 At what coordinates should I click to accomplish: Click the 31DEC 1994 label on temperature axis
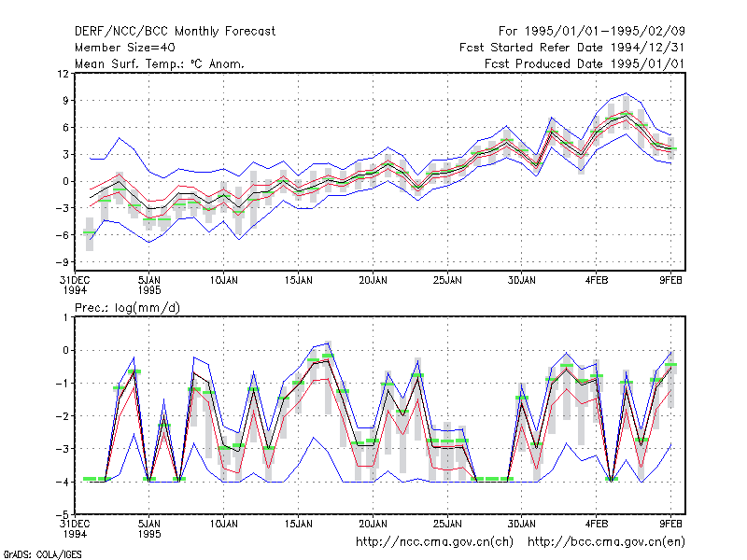(x=75, y=286)
